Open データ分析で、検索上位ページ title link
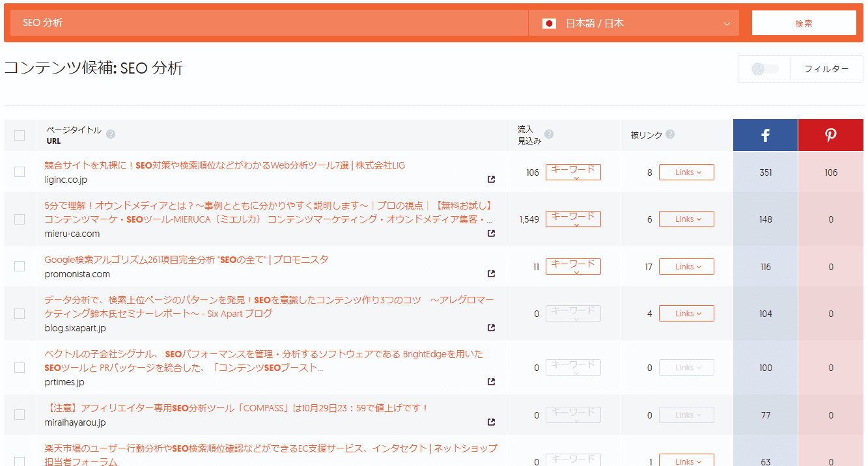The width and height of the screenshot is (868, 466). (269, 307)
